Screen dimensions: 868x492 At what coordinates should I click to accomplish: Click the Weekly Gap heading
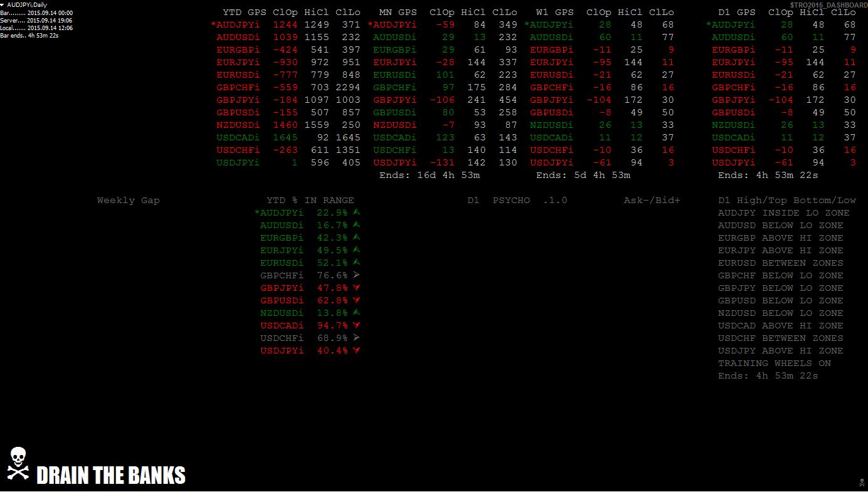point(129,201)
